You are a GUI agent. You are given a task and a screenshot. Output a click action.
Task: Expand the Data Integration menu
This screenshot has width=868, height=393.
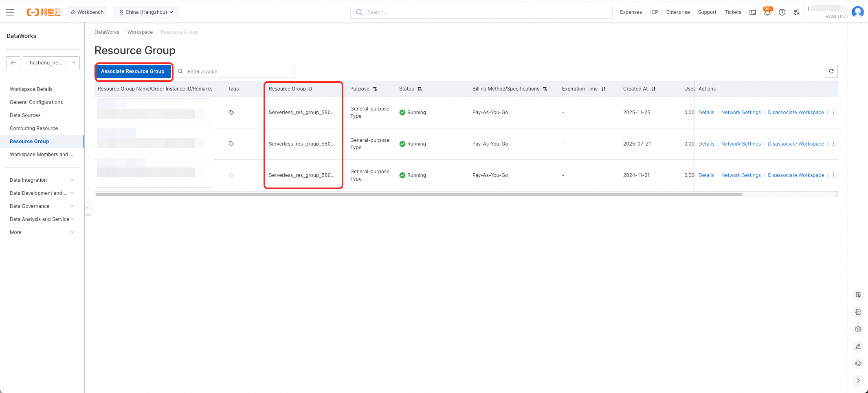coord(42,180)
